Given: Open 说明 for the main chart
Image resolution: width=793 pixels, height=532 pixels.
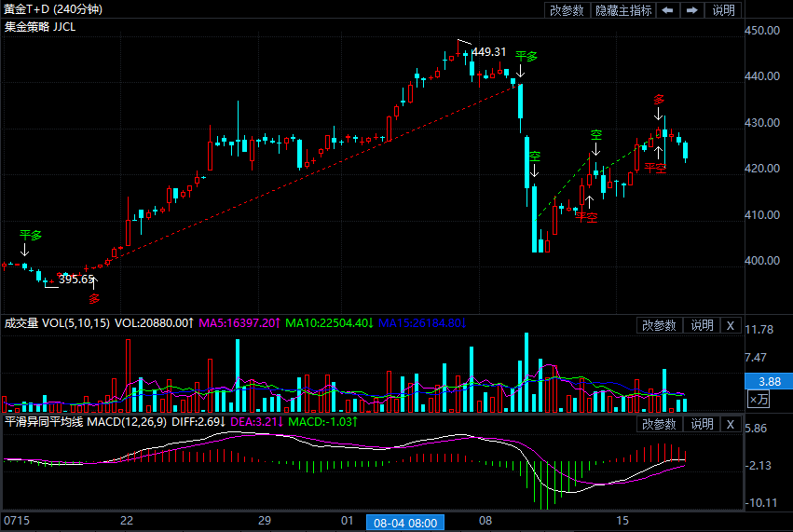Looking at the screenshot, I should [723, 10].
